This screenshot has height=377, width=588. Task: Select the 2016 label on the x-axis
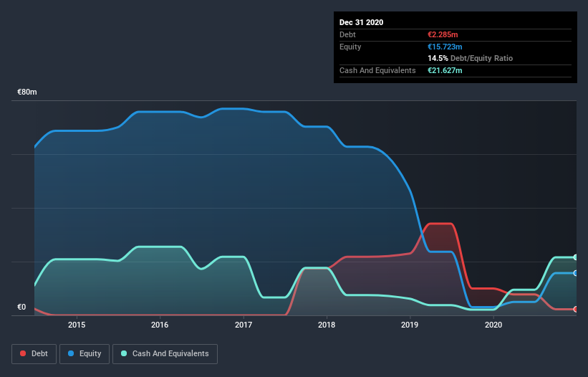160,325
